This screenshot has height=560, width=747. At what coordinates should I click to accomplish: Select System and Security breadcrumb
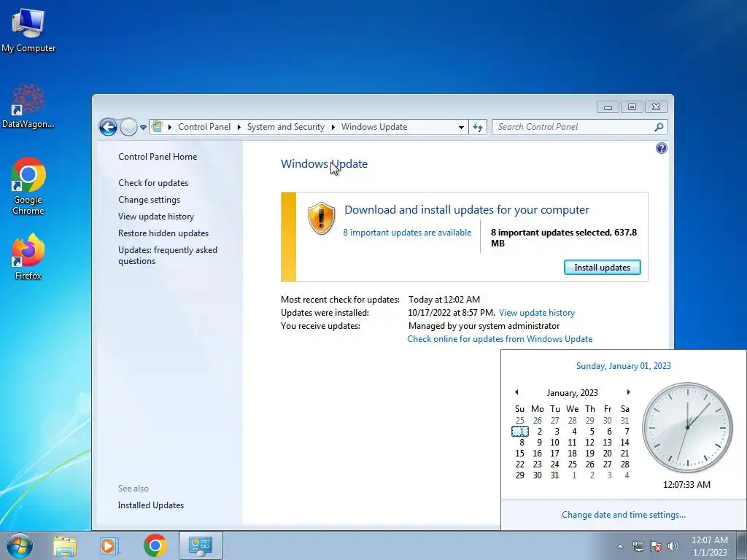(x=285, y=127)
